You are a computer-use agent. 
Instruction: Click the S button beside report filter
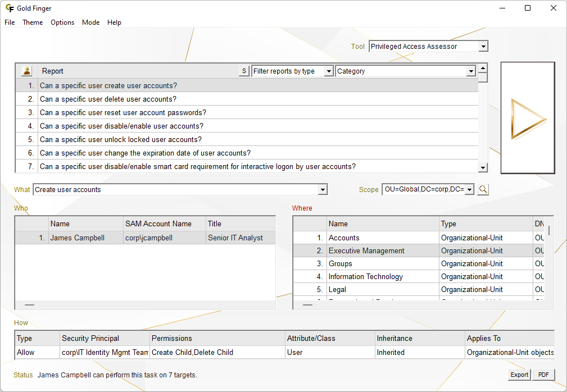point(244,71)
